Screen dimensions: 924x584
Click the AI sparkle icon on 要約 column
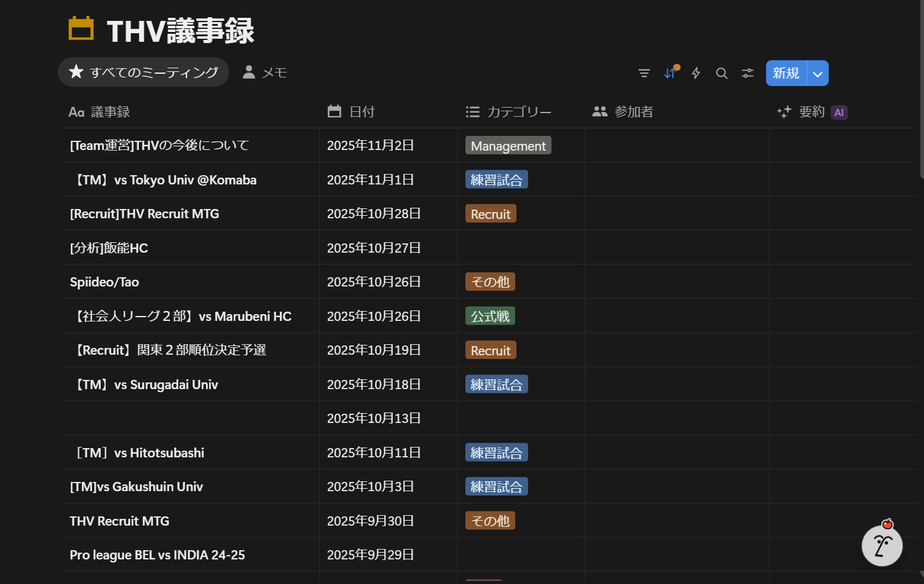click(784, 112)
